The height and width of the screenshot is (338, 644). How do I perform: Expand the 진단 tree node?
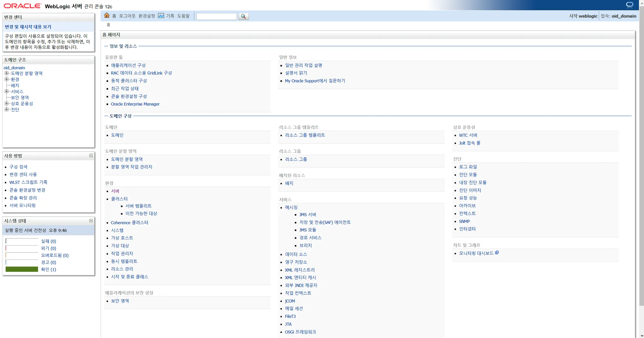click(x=6, y=109)
